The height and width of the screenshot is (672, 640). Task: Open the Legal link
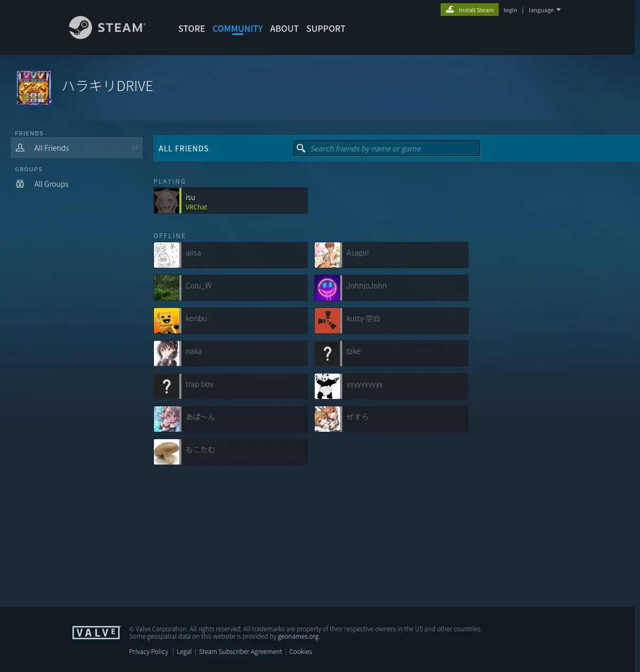coord(184,651)
